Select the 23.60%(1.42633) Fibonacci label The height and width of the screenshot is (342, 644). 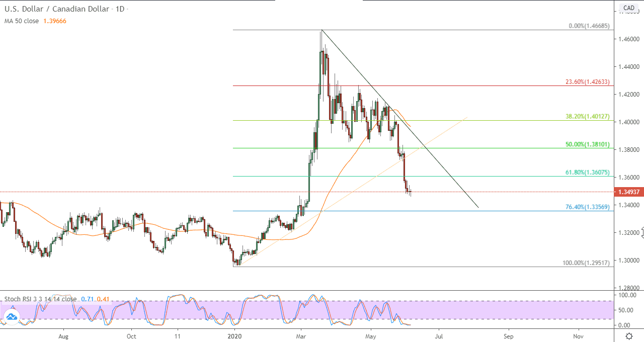click(587, 81)
